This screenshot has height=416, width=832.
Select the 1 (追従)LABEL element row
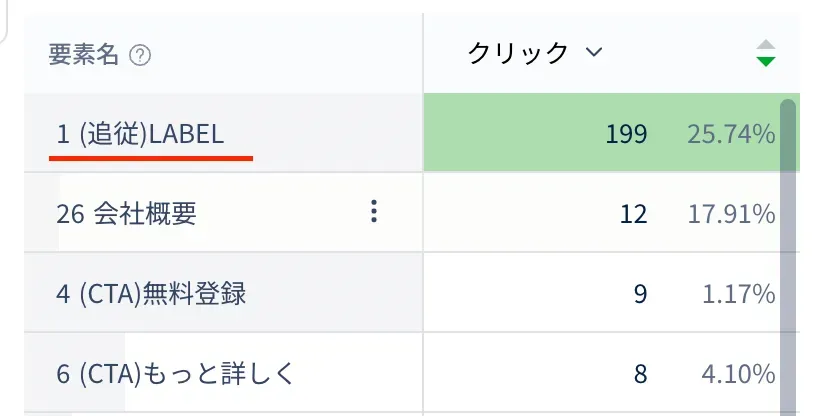tap(140, 134)
